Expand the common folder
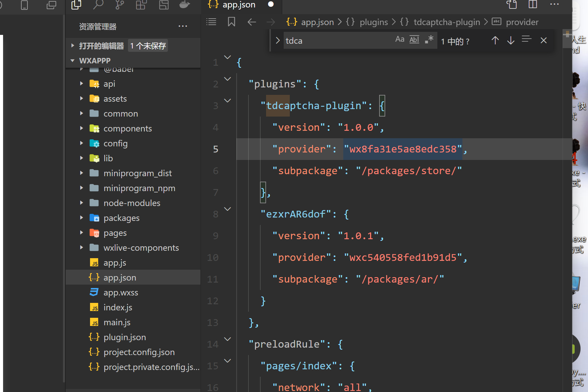Image resolution: width=588 pixels, height=392 pixels. tap(82, 113)
